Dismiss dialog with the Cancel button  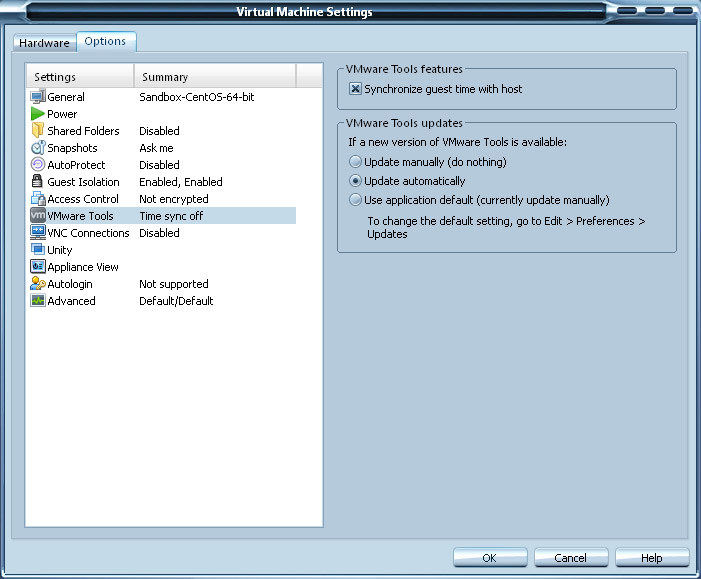pos(571,558)
